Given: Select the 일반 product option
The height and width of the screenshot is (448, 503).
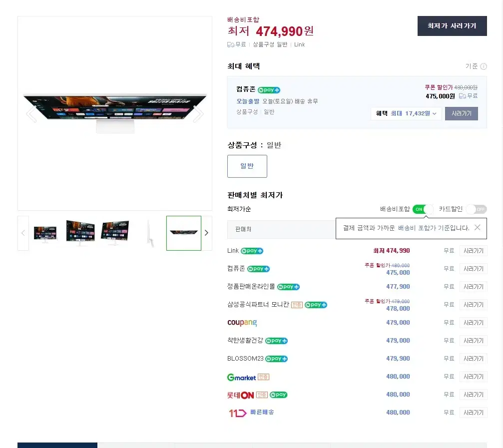Looking at the screenshot, I should (x=247, y=166).
